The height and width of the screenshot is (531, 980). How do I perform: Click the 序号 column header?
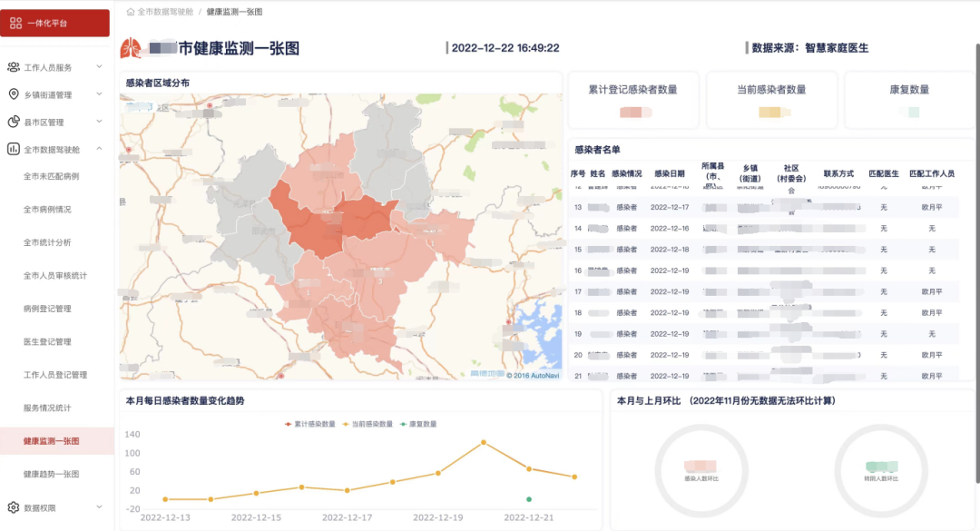click(577, 174)
